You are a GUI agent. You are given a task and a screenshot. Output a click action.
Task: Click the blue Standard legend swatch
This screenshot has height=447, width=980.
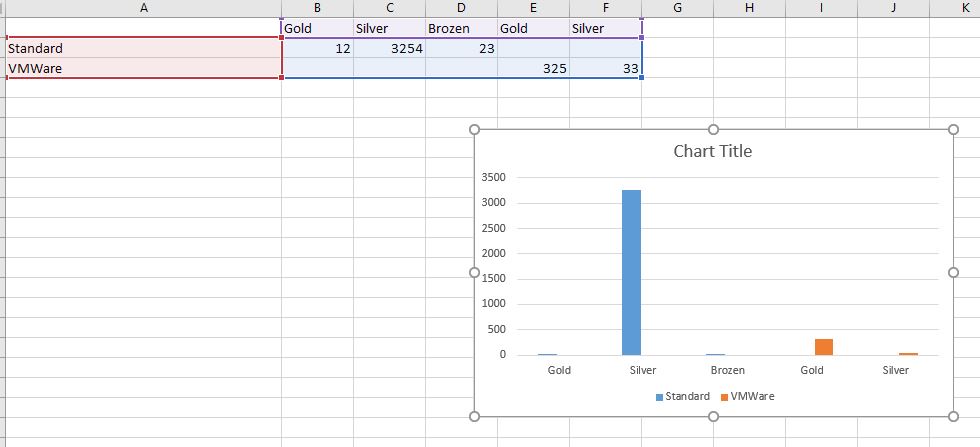659,397
